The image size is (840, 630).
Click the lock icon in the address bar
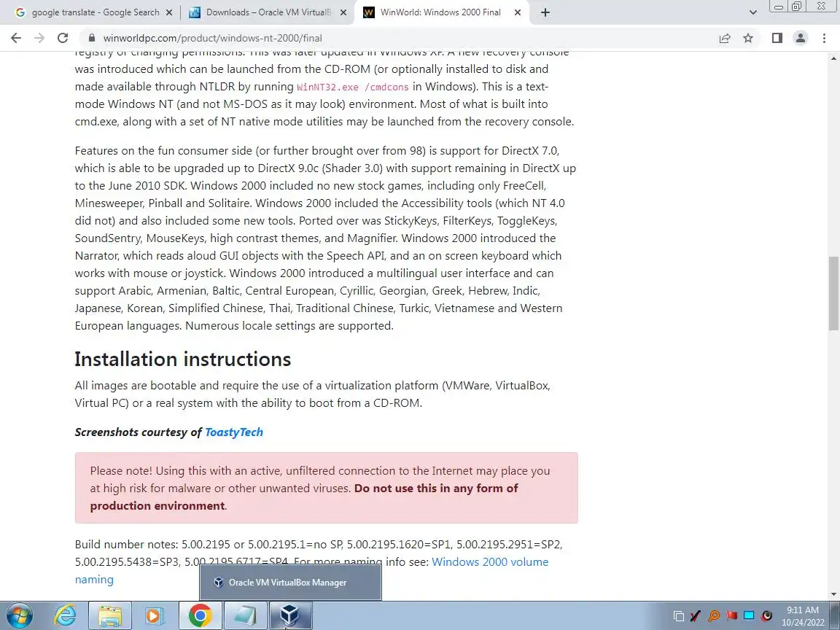click(x=92, y=38)
